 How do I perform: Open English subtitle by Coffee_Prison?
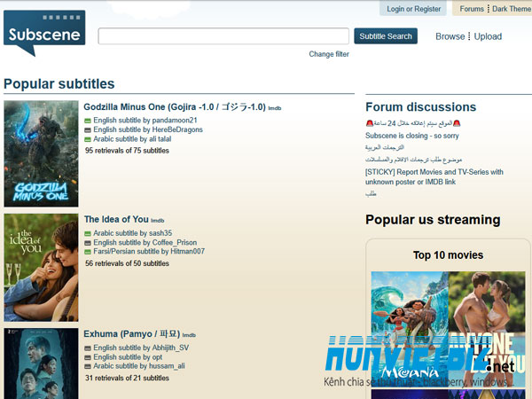[x=145, y=243]
